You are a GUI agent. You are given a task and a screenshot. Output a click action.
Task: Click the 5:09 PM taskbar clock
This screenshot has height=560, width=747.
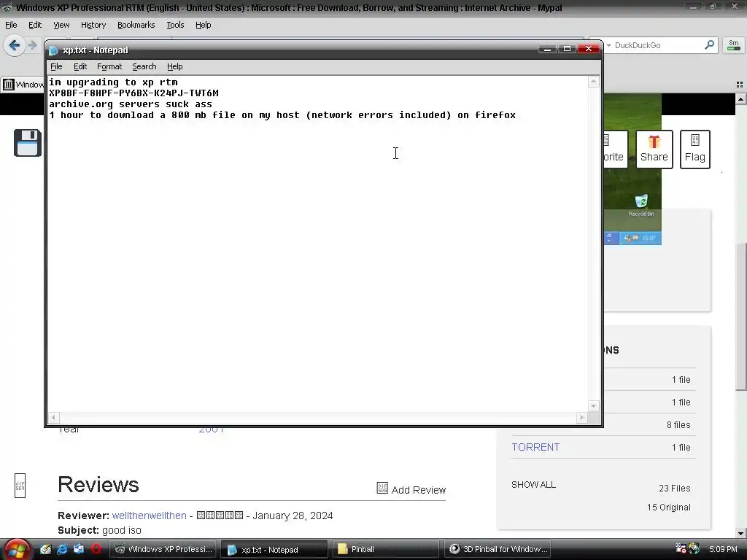point(723,549)
